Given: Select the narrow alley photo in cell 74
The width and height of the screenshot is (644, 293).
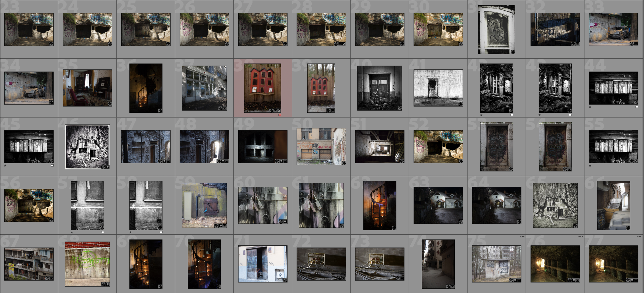Looking at the screenshot, I should tap(438, 264).
